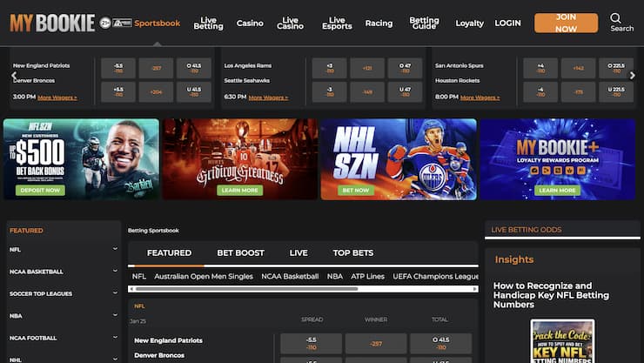Click DEPOSIT NOW on $500 bonus banner
Viewport: 644px width, 363px height.
(40, 190)
